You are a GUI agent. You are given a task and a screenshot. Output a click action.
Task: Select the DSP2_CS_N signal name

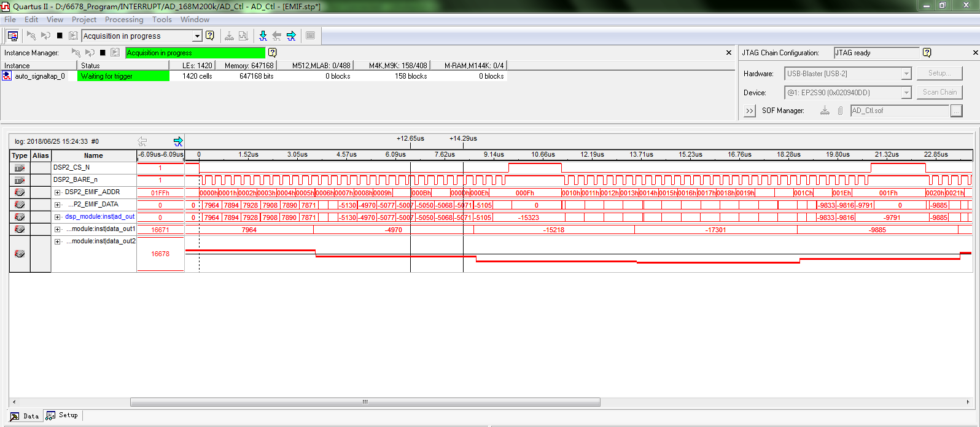(x=71, y=167)
